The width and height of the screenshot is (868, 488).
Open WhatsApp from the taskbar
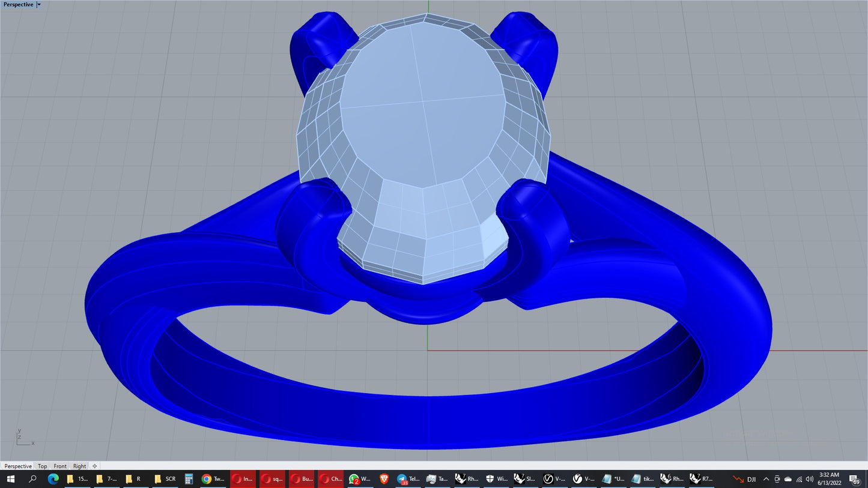pyautogui.click(x=360, y=479)
